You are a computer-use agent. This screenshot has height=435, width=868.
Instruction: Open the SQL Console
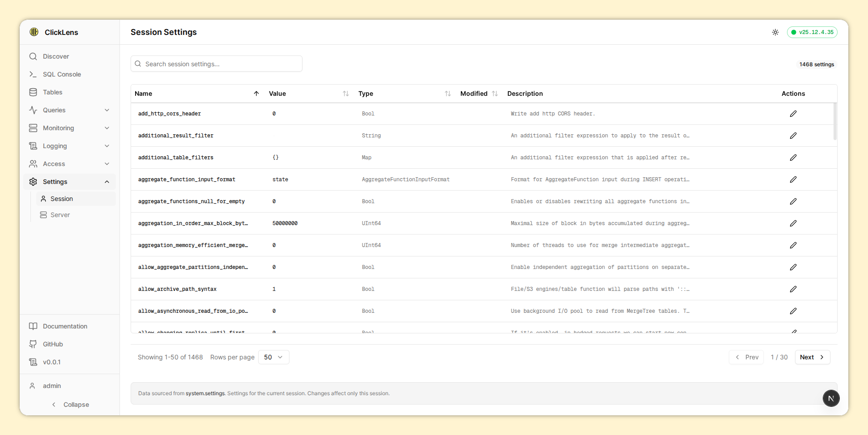click(x=62, y=74)
